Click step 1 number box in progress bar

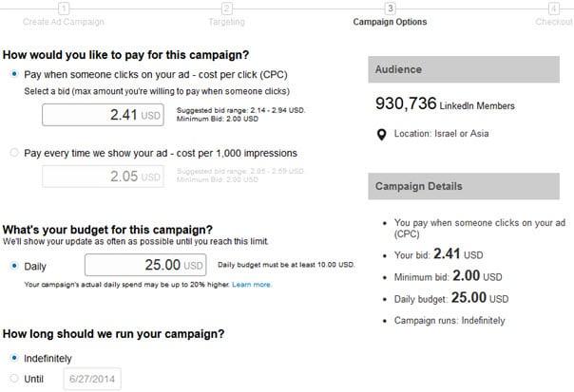(x=64, y=8)
